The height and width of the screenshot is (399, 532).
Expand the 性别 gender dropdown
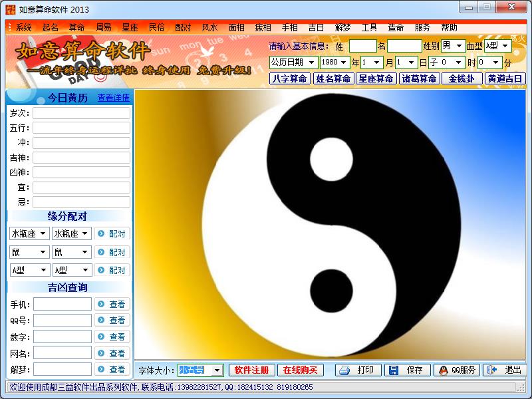click(x=459, y=46)
